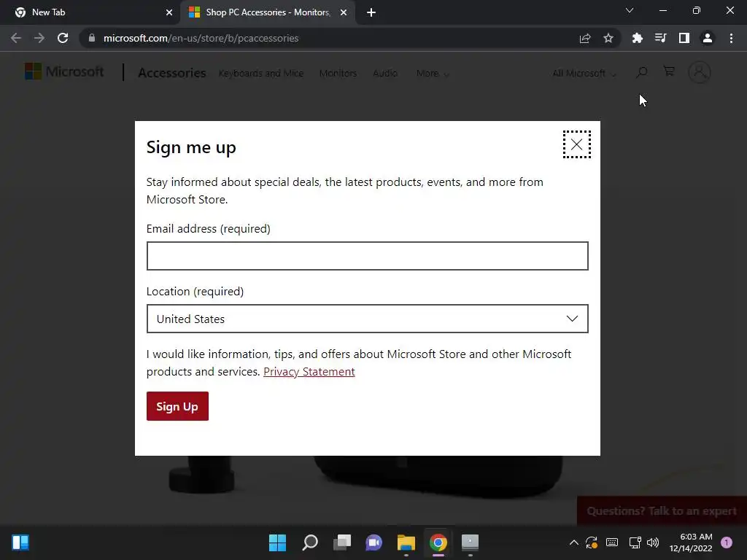Go forward with the browser forward arrow
This screenshot has width=747, height=560.
pos(39,38)
